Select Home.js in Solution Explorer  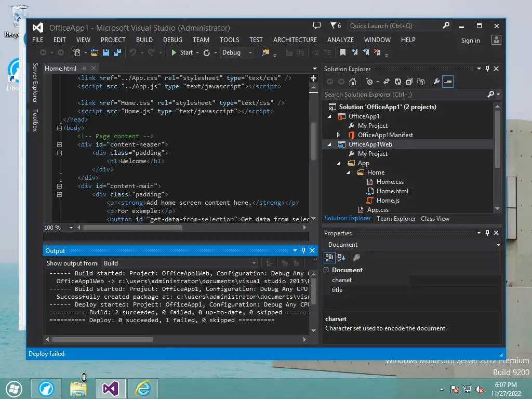[x=388, y=201]
